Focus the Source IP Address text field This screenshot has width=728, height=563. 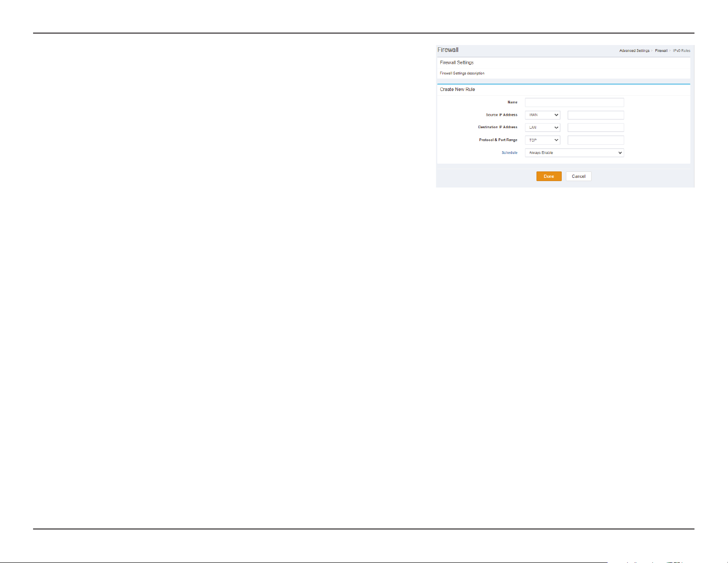pyautogui.click(x=596, y=115)
